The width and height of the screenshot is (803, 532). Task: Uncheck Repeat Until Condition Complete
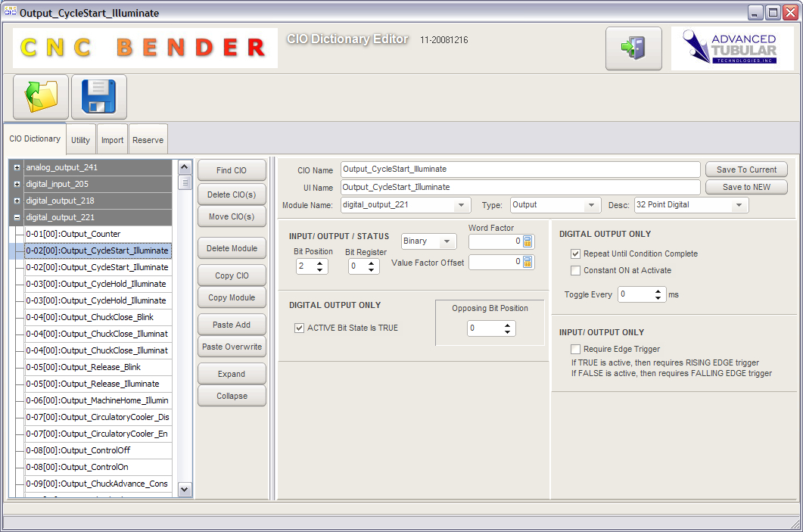click(576, 254)
